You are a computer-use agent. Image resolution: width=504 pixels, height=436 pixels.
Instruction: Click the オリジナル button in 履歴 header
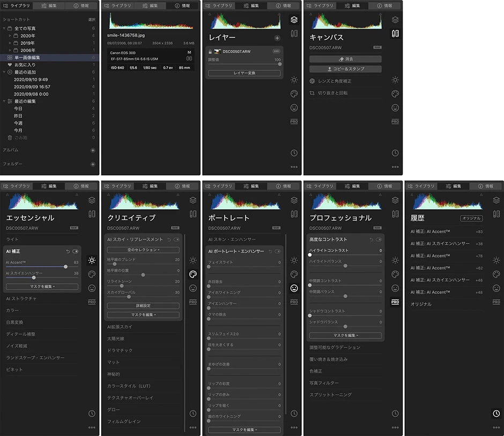pyautogui.click(x=471, y=218)
